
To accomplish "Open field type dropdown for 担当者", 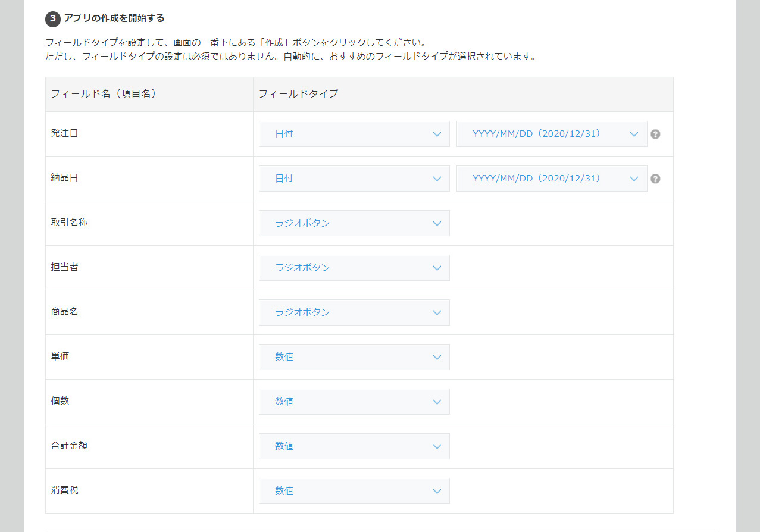I will [x=354, y=268].
